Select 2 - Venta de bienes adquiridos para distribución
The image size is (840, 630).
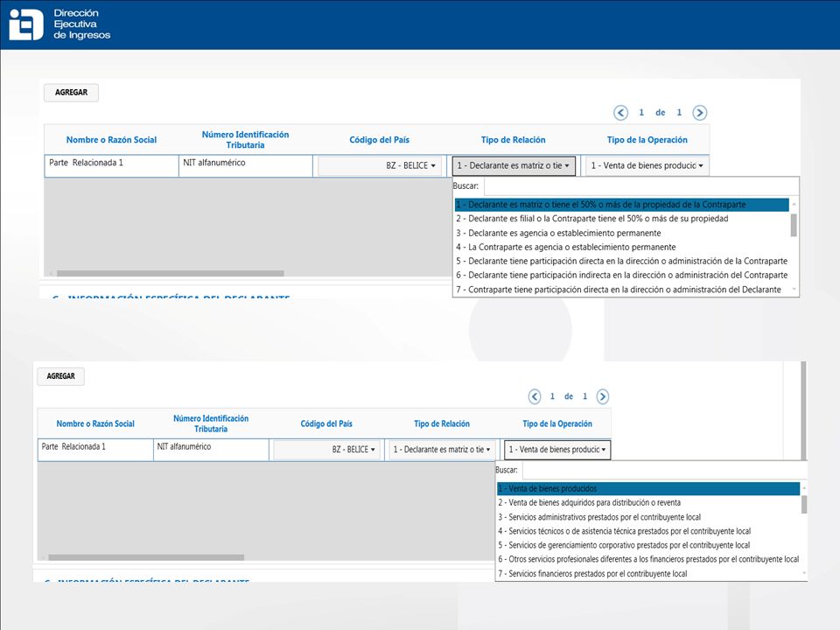tap(648, 502)
